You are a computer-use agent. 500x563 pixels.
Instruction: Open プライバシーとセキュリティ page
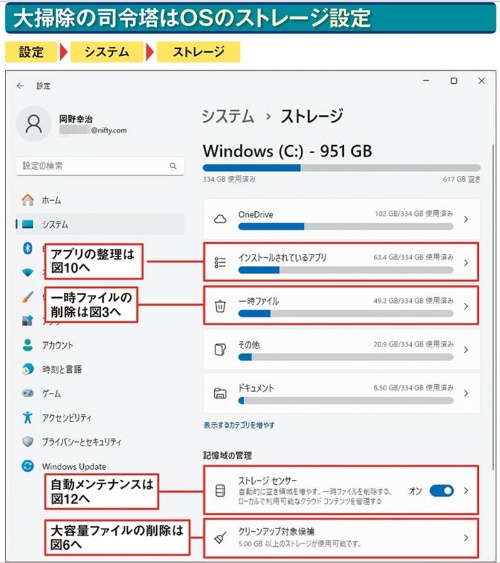coord(81,442)
